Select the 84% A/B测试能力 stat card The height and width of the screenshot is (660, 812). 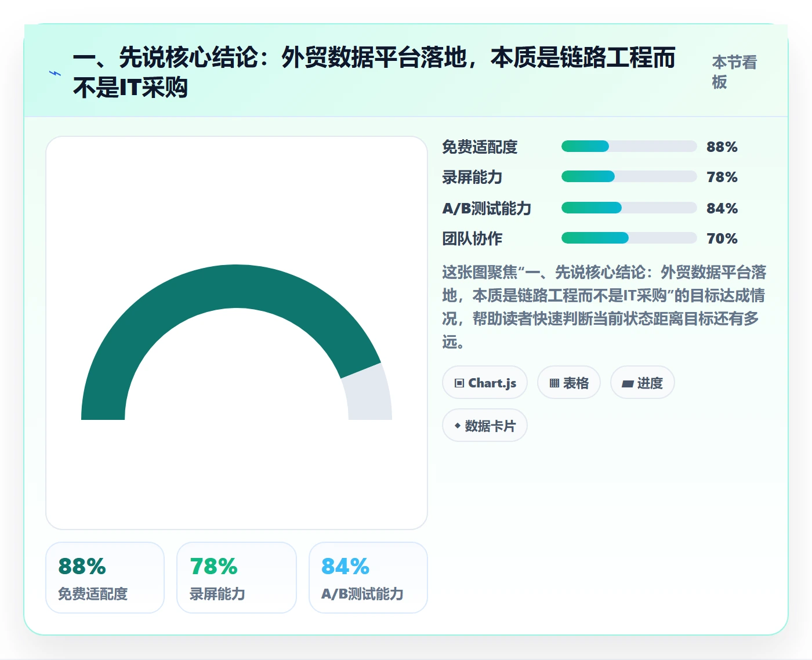coord(368,578)
